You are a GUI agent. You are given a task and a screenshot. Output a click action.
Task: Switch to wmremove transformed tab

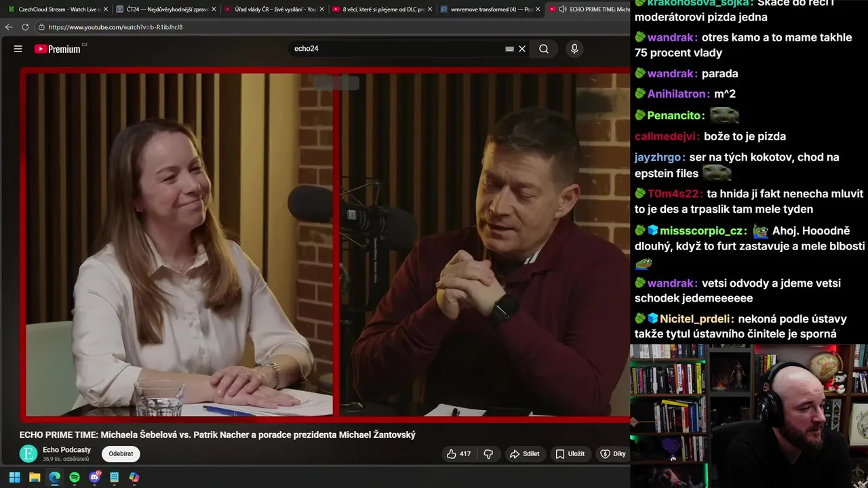[x=490, y=9]
